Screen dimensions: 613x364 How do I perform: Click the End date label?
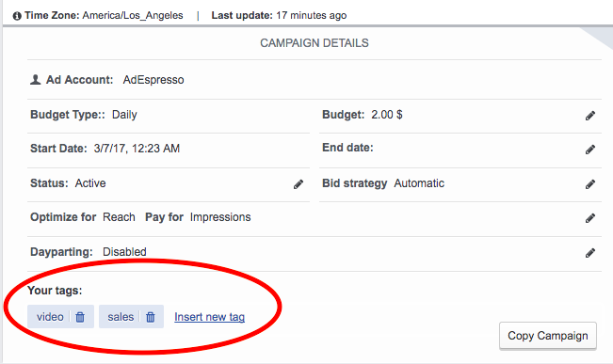tap(347, 148)
